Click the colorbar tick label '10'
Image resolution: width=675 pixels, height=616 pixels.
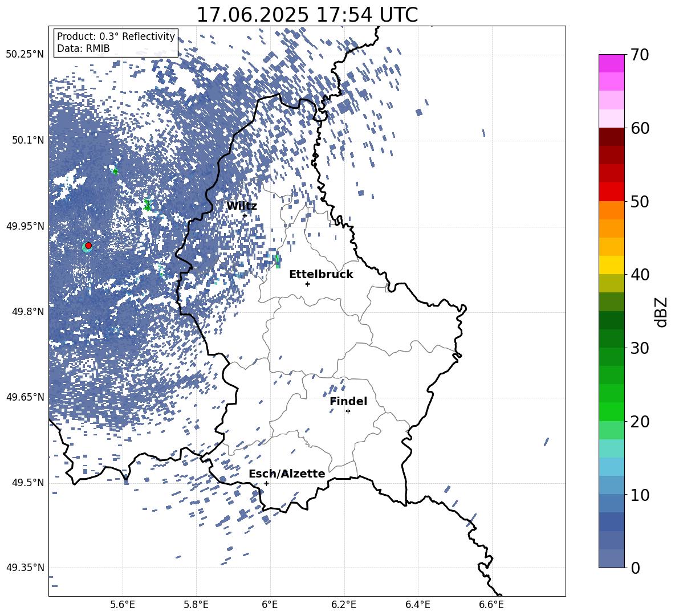[640, 495]
